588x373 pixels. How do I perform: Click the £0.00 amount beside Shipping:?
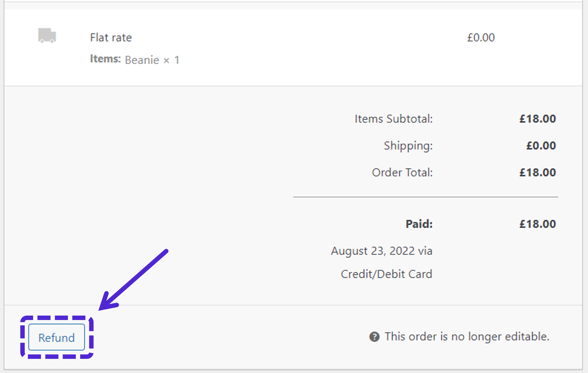(x=541, y=146)
